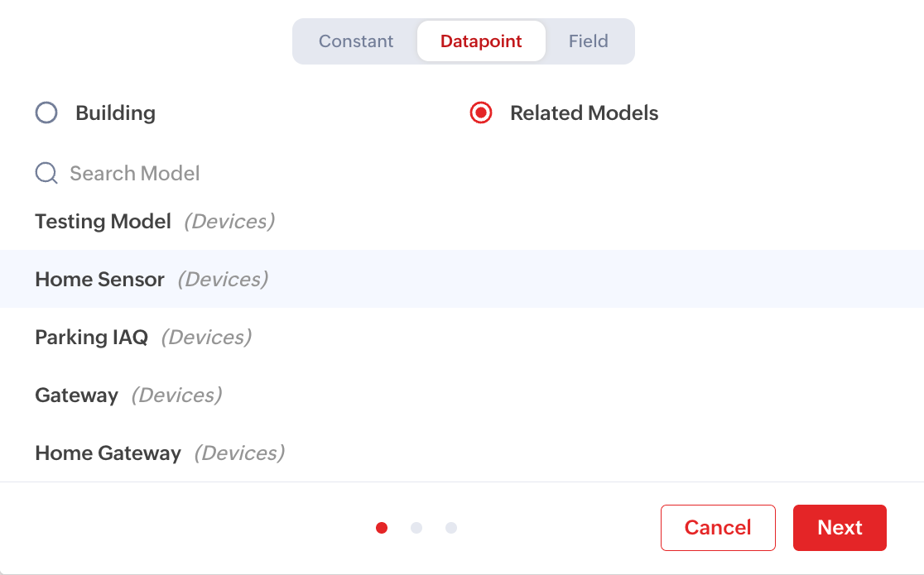Jump to third step indicator dot
This screenshot has height=575, width=924.
click(x=451, y=528)
